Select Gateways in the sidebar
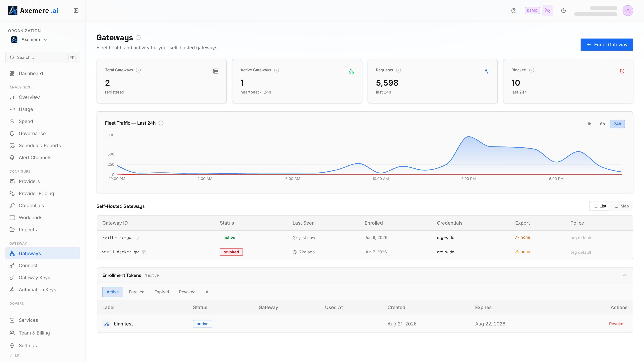The image size is (644, 362). pos(43,253)
